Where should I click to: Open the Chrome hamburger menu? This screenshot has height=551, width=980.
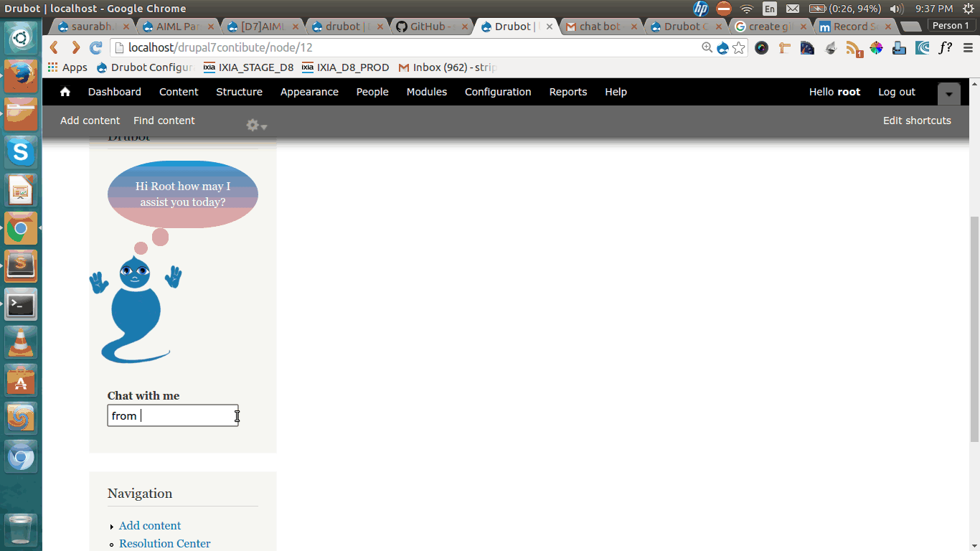point(968,48)
